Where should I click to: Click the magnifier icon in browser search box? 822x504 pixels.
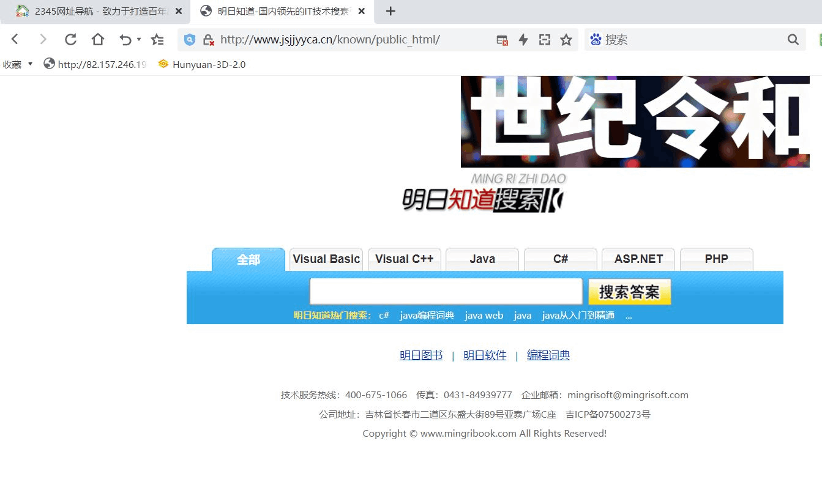tap(793, 40)
